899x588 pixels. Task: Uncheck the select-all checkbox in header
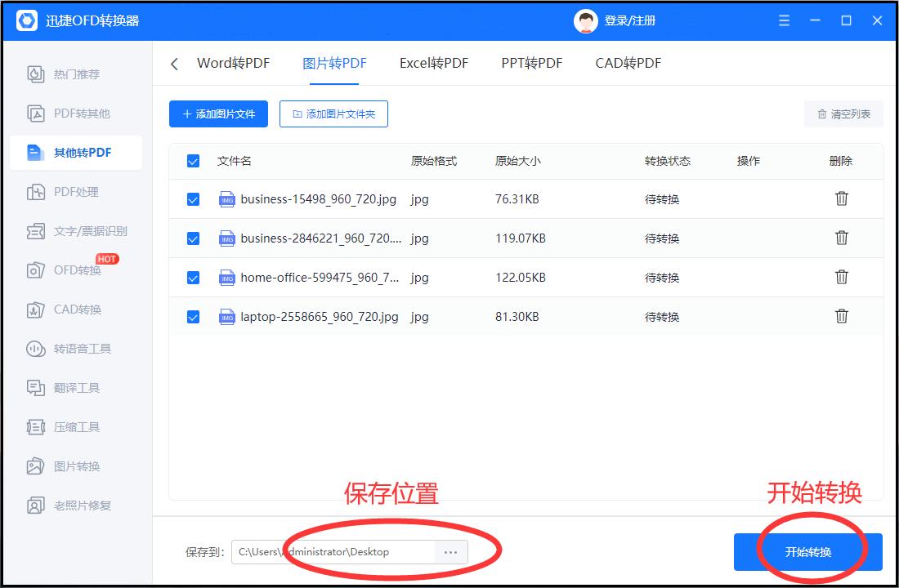pos(193,161)
